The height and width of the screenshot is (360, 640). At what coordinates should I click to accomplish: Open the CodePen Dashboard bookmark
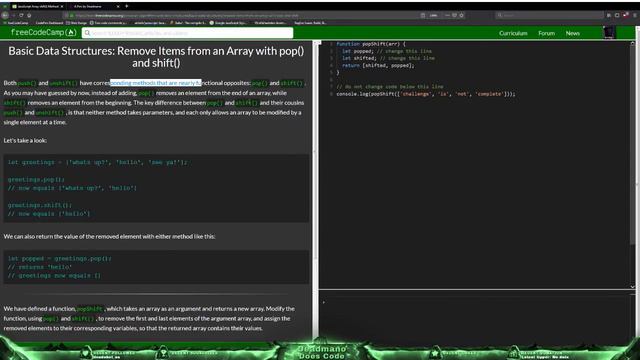click(49, 23)
